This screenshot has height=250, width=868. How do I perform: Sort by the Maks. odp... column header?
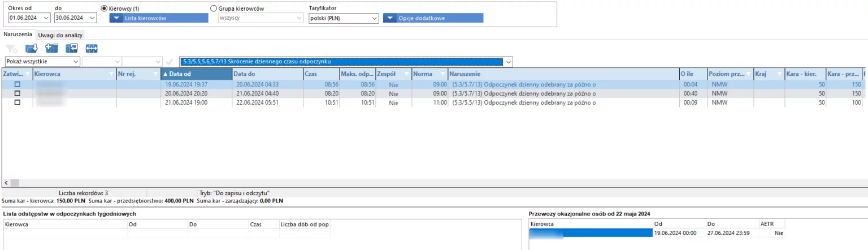tap(357, 74)
